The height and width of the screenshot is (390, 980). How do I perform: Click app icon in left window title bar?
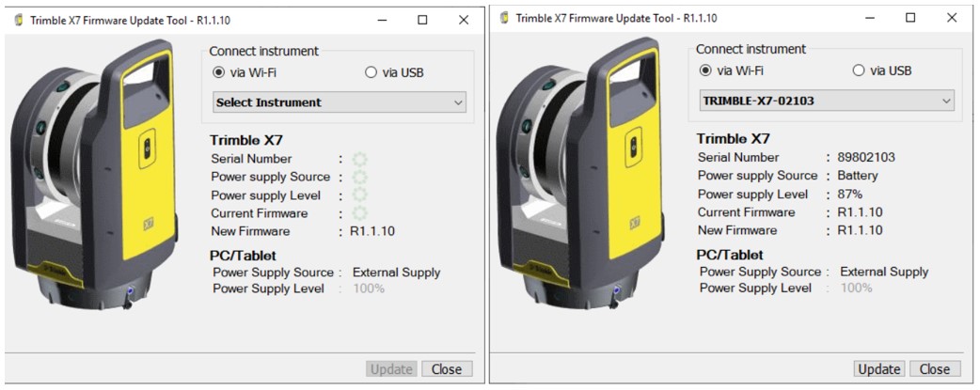pyautogui.click(x=19, y=20)
